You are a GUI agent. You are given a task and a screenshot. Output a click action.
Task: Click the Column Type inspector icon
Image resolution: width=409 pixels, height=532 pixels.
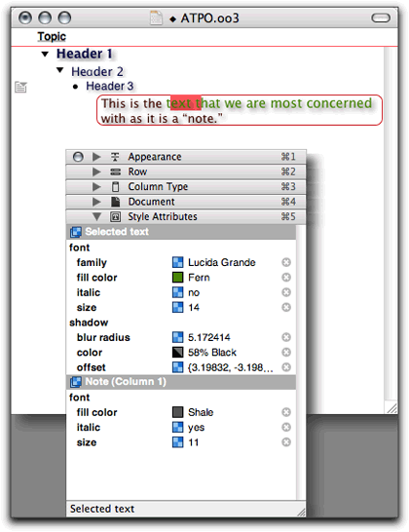pyautogui.click(x=115, y=187)
